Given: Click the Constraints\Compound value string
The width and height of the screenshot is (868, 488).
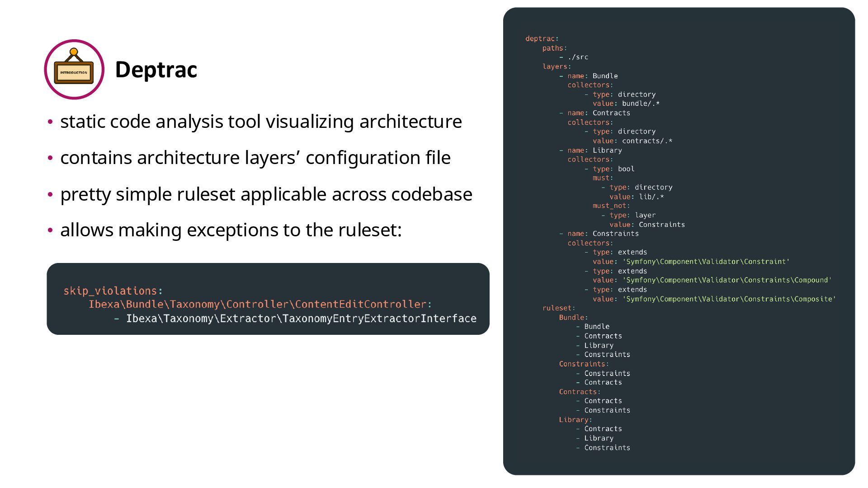Looking at the screenshot, I should pyautogui.click(x=726, y=280).
